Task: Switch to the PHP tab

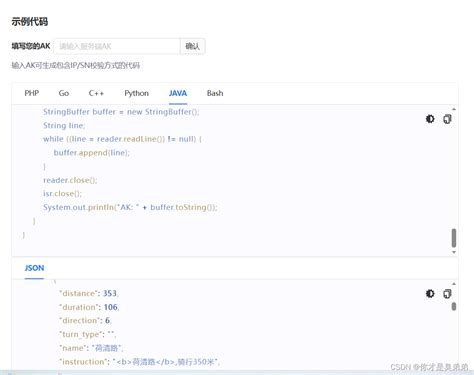Action: pos(32,93)
